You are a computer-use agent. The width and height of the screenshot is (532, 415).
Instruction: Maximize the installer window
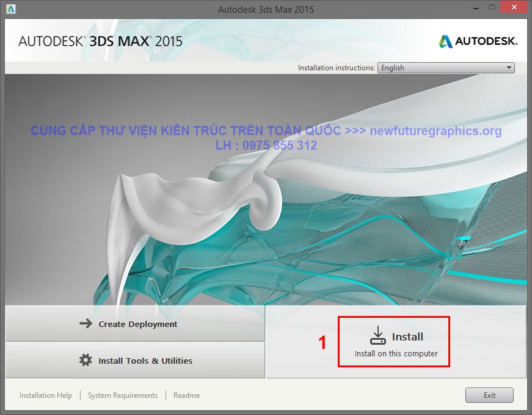point(492,7)
